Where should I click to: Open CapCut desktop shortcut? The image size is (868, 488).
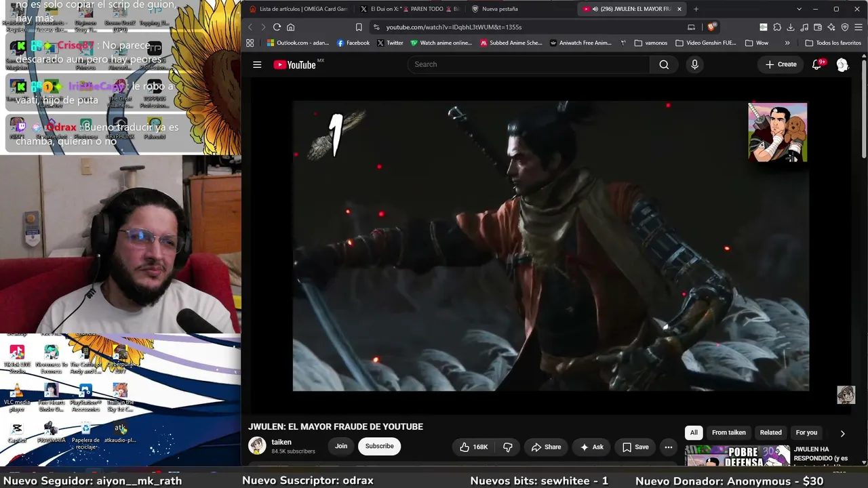17,433
